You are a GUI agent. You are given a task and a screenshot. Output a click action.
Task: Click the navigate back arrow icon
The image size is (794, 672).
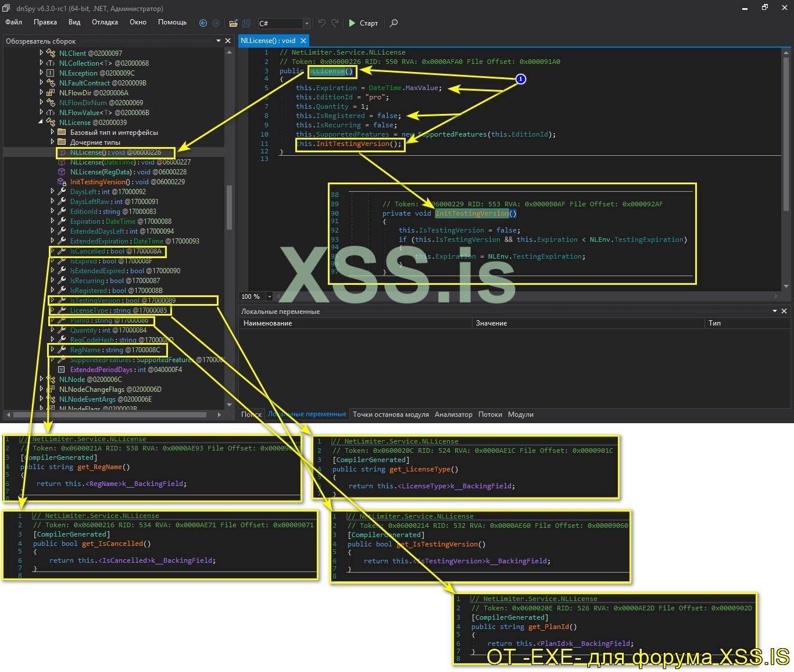pos(203,23)
